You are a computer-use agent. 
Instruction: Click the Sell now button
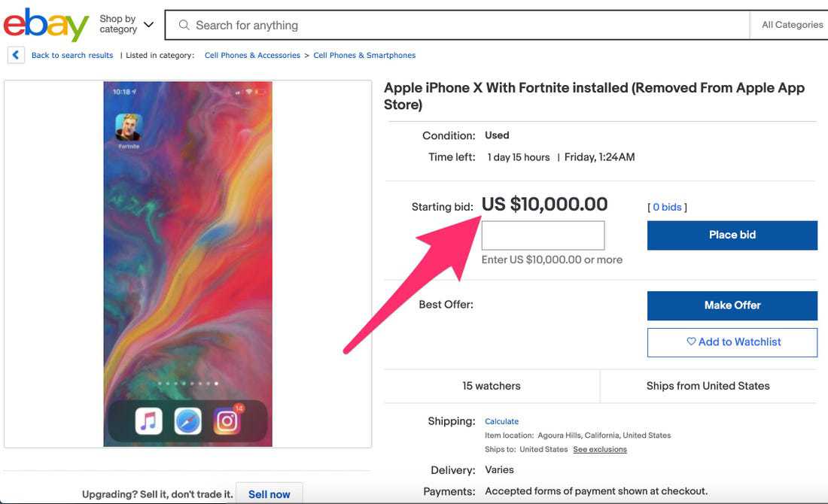(269, 494)
